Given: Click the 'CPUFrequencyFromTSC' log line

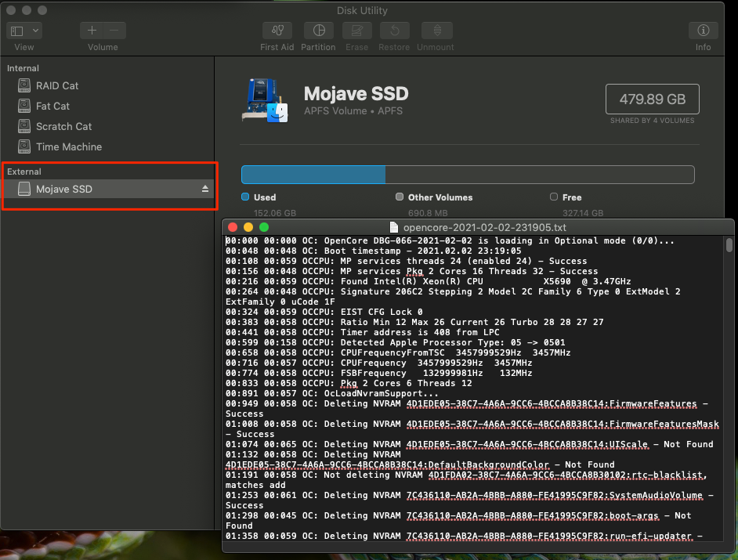Looking at the screenshot, I should 398,352.
